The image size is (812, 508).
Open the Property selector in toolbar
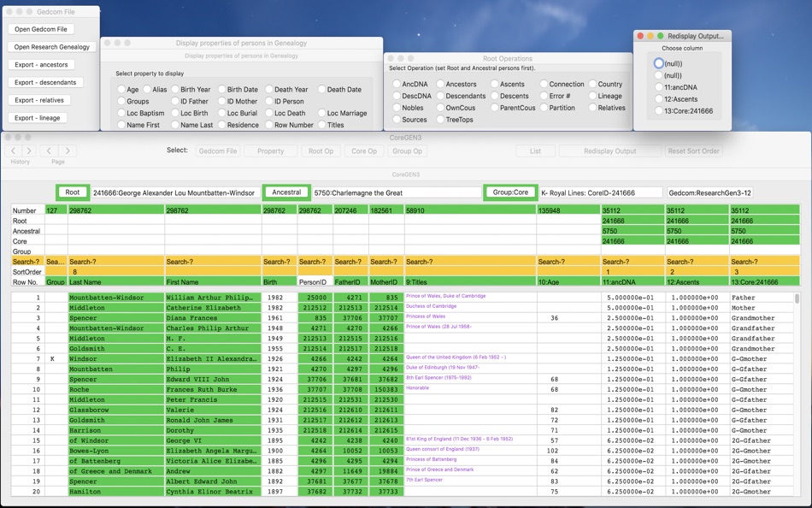(x=270, y=151)
